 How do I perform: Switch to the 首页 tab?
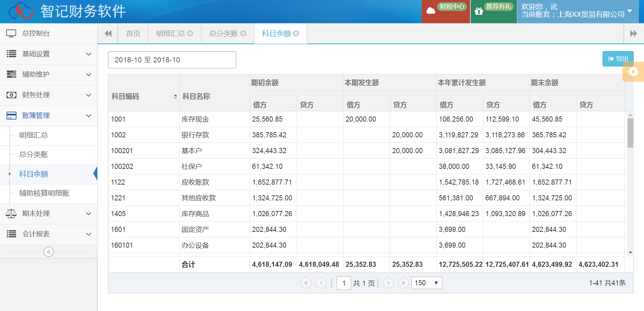(133, 33)
